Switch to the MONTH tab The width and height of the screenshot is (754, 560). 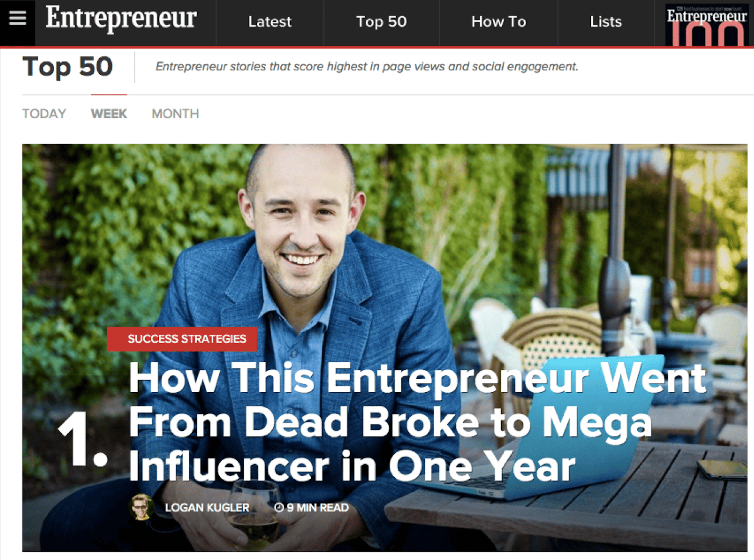coord(175,113)
